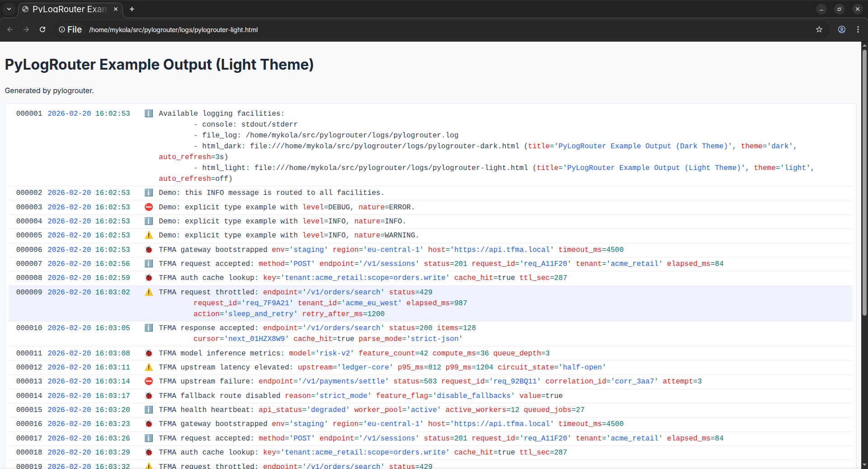Click the info icon on log row 000004
Image resolution: width=868 pixels, height=469 pixels.
(148, 221)
